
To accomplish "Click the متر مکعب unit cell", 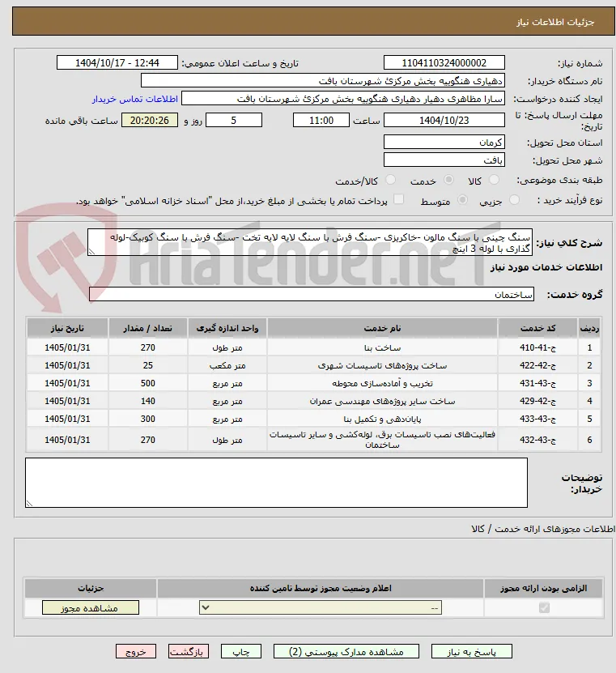I will coord(227,366).
